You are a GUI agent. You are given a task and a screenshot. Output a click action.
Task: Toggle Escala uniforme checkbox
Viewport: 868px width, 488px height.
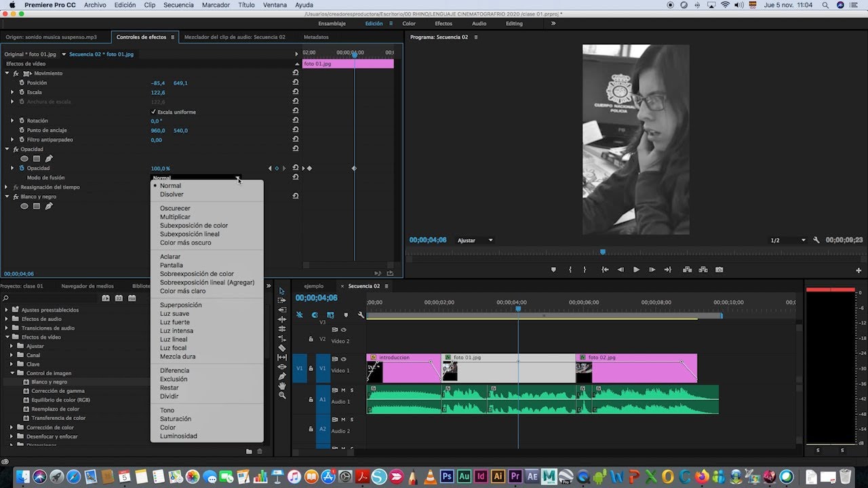pos(153,112)
